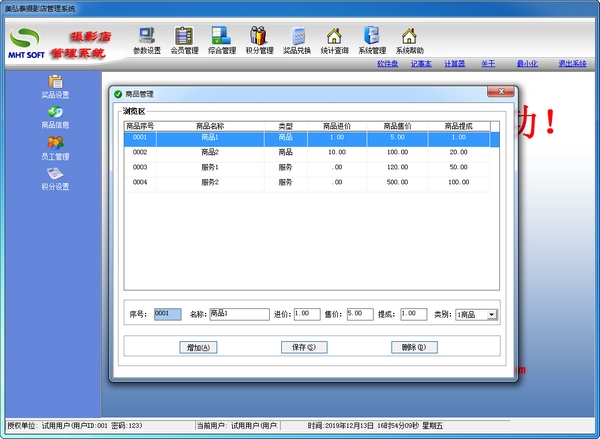Open 系统帮助 system help icon
This screenshot has width=600, height=439.
pos(408,40)
